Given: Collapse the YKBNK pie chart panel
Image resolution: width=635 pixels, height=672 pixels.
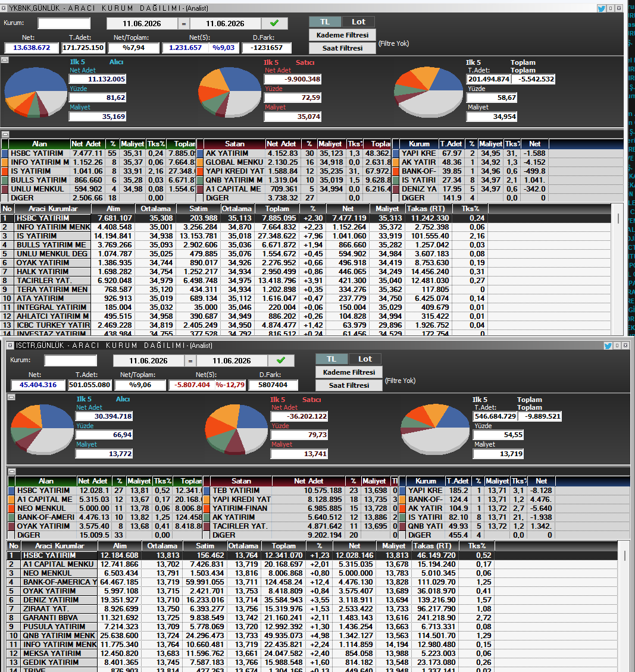Looking at the screenshot, I should (x=5, y=60).
